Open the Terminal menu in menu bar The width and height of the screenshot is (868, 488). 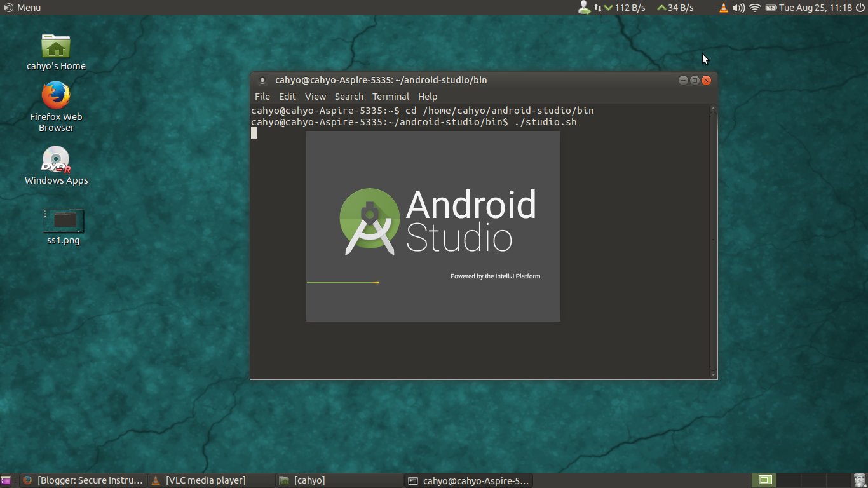[x=391, y=97]
